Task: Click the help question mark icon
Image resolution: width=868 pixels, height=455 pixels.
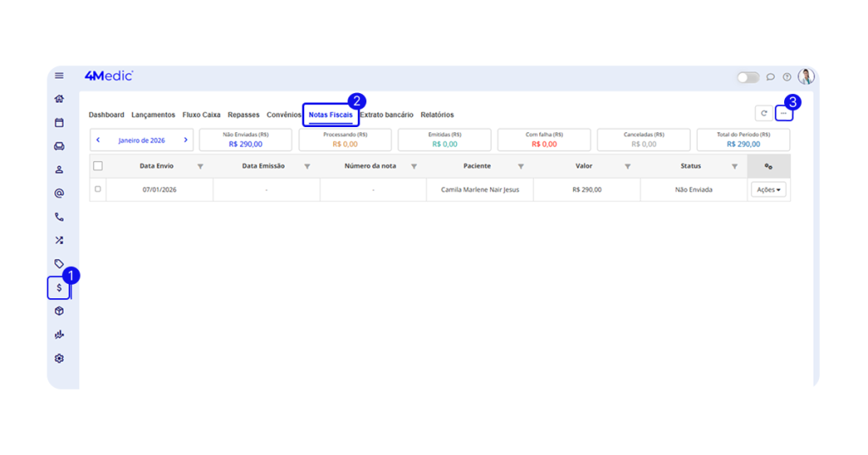Action: tap(787, 77)
